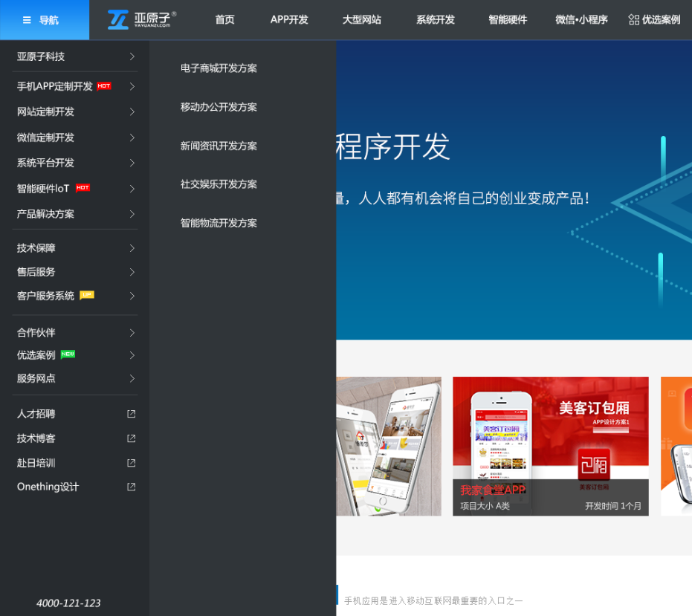Select the 社交娱乐开发方案 submenu link

tap(219, 184)
